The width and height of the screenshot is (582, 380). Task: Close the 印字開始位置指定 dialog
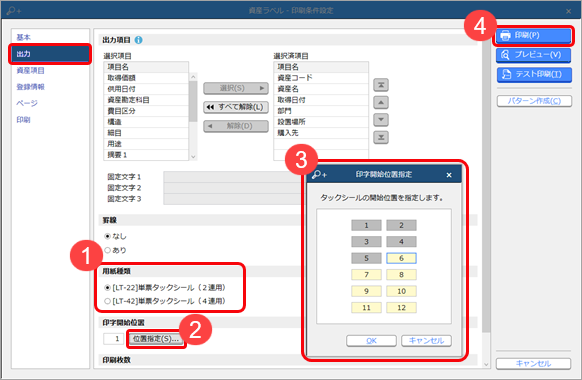click(449, 175)
